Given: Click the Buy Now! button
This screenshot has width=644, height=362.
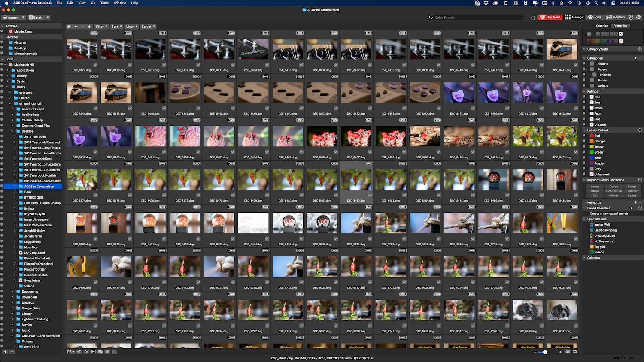Looking at the screenshot, I should pyautogui.click(x=550, y=17).
